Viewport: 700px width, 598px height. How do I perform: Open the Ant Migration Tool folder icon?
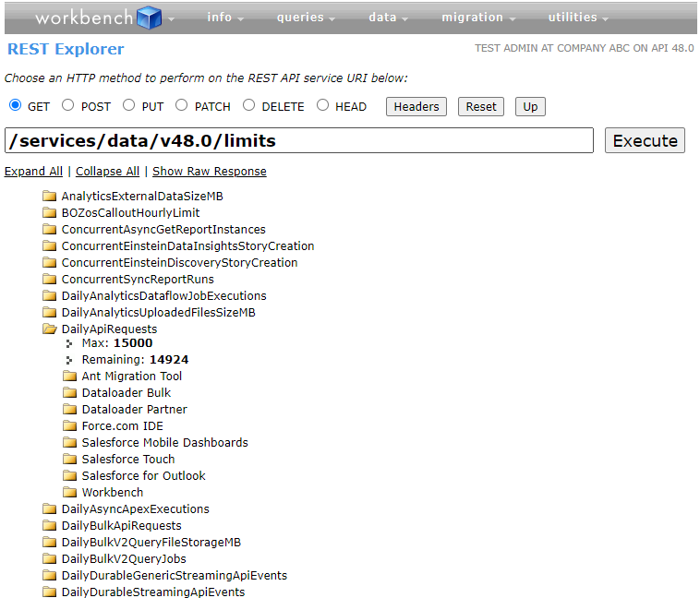click(x=69, y=376)
